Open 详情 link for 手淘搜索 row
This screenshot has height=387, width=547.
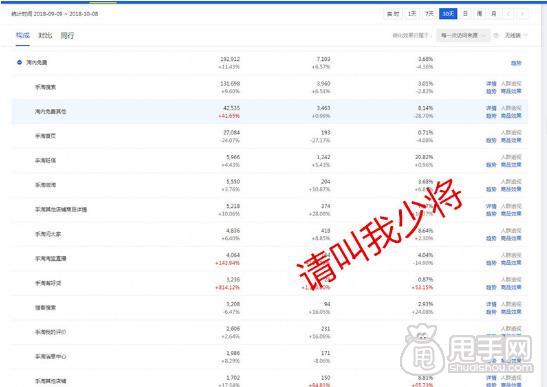(x=491, y=84)
